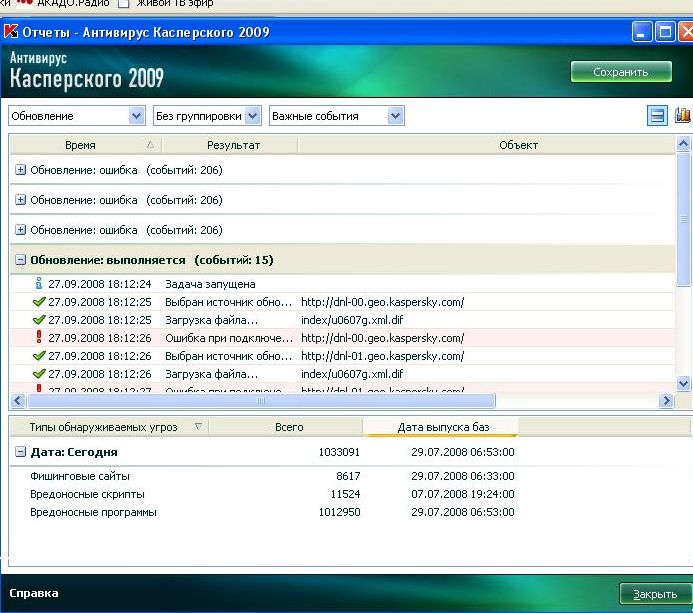Screen dimensions: 693x613
Task: Click green check at 18:12:26 'Загрузка файла' row
Action: point(39,374)
